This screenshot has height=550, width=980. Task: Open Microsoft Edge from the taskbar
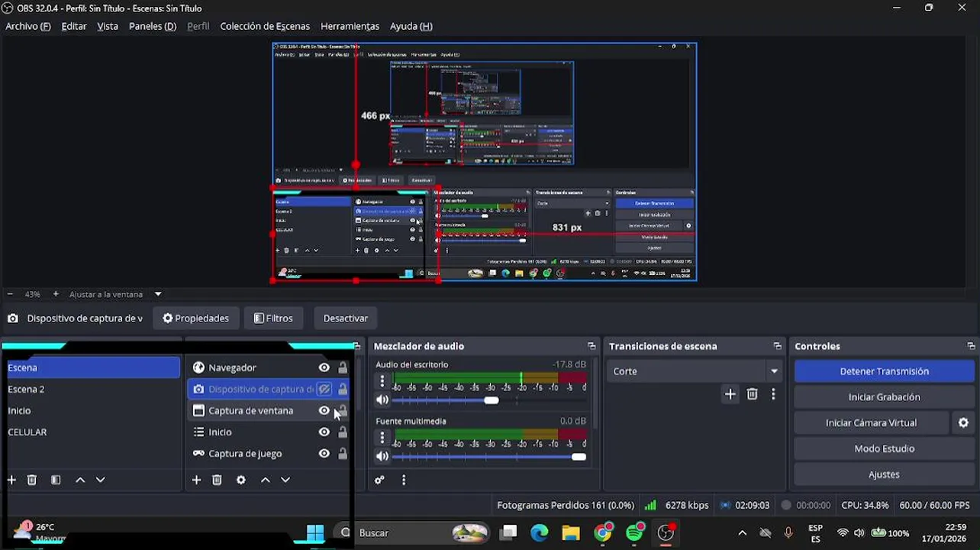[x=540, y=532]
